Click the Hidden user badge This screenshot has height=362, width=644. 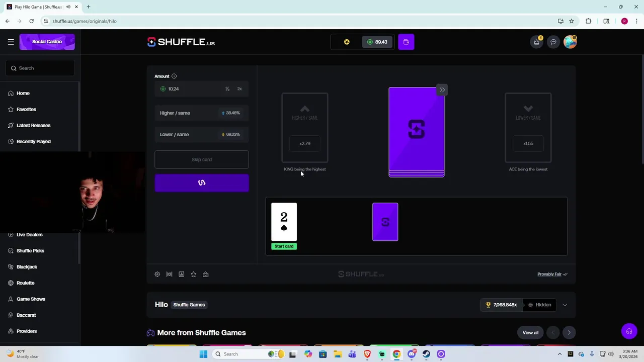(540, 305)
